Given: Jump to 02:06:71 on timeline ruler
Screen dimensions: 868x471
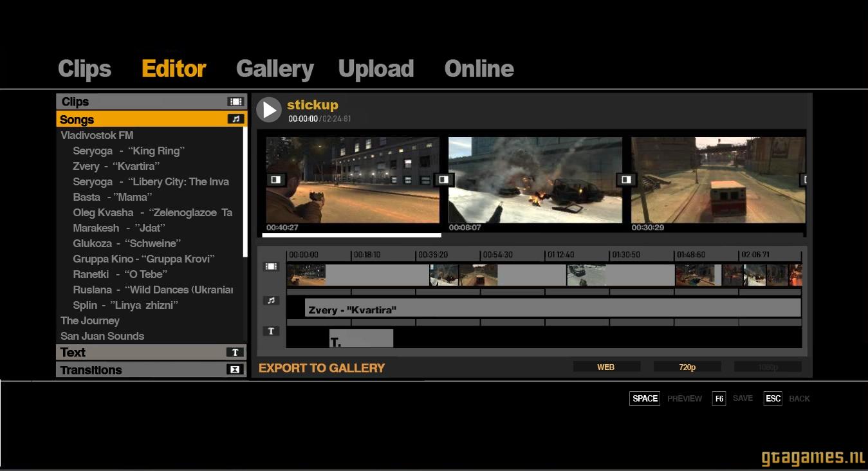Looking at the screenshot, I should click(755, 255).
